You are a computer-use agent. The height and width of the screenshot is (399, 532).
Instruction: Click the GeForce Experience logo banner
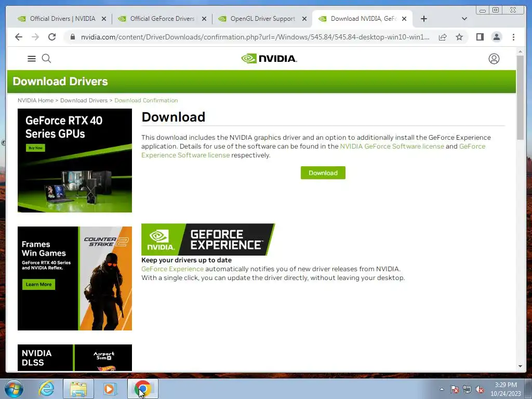tap(208, 240)
